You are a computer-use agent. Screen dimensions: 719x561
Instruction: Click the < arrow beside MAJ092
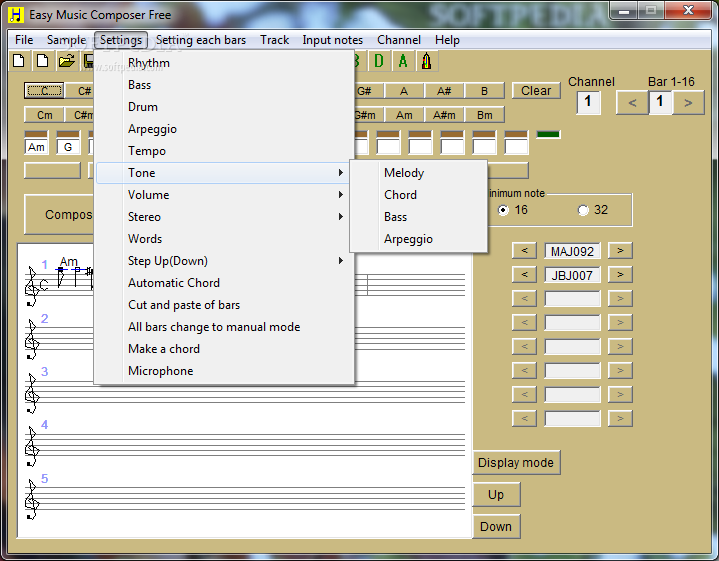(524, 250)
